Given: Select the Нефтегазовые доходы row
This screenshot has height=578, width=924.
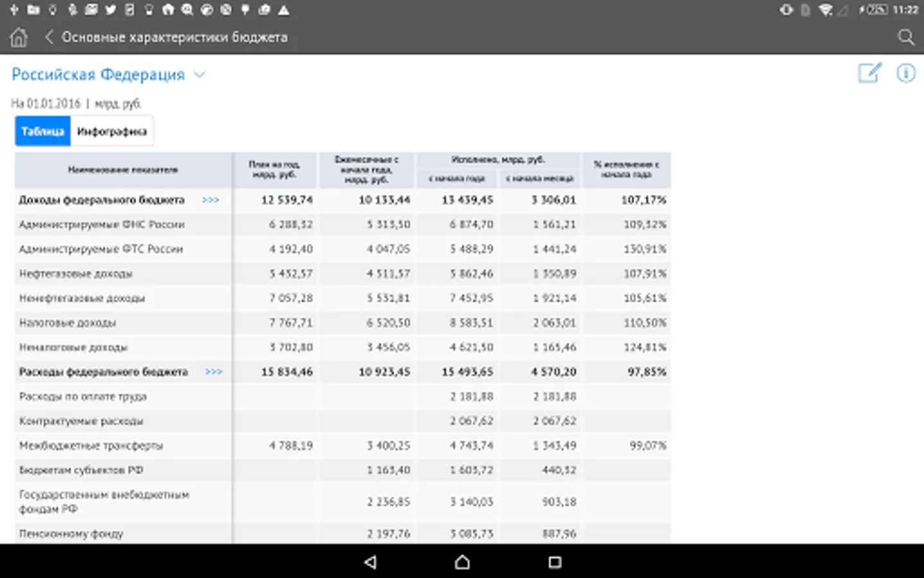Looking at the screenshot, I should coord(343,274).
